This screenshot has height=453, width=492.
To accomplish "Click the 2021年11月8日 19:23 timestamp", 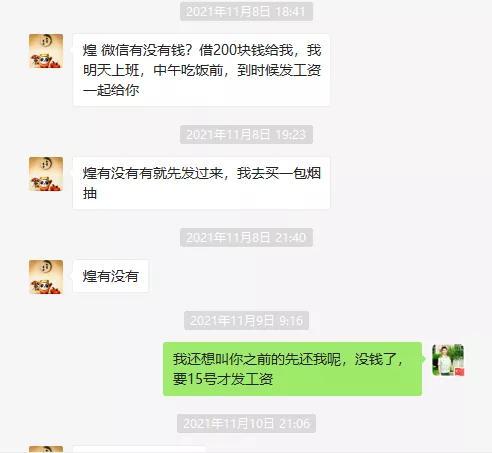I will [x=246, y=135].
